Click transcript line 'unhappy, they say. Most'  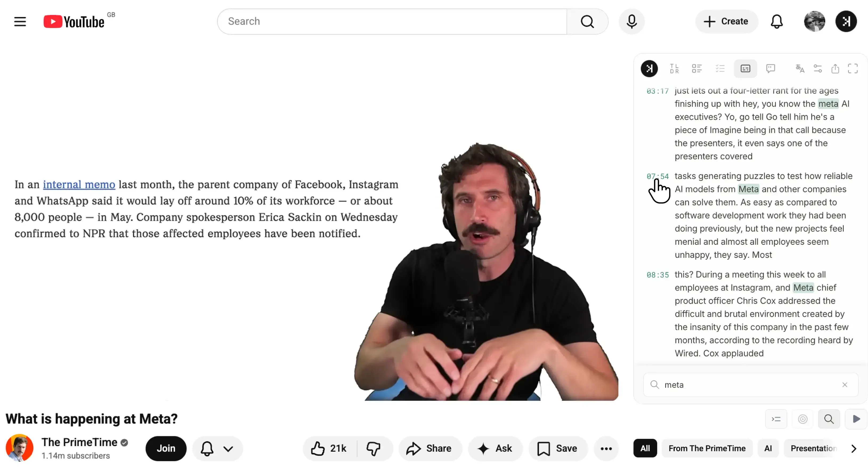(723, 255)
